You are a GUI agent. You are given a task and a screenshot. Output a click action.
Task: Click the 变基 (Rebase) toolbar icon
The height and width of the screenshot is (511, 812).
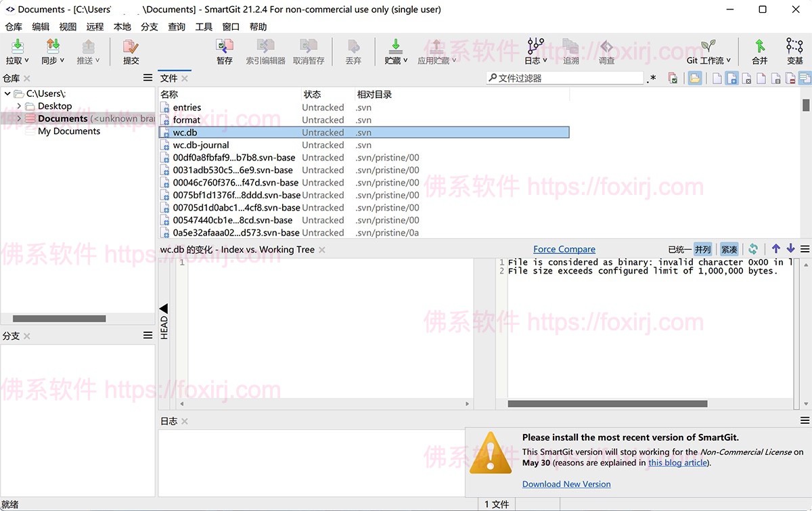click(794, 47)
